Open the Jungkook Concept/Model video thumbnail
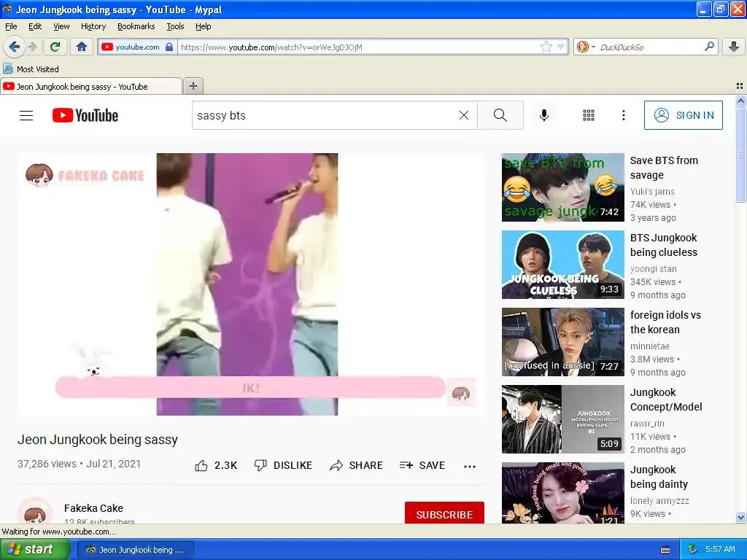 click(x=562, y=419)
